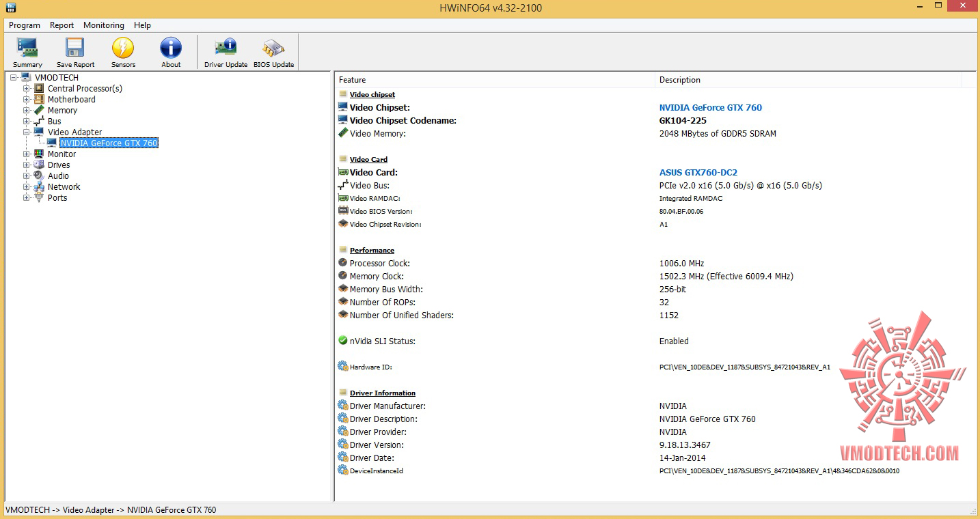Expand the Drives tree node
980x519 pixels.
point(27,165)
